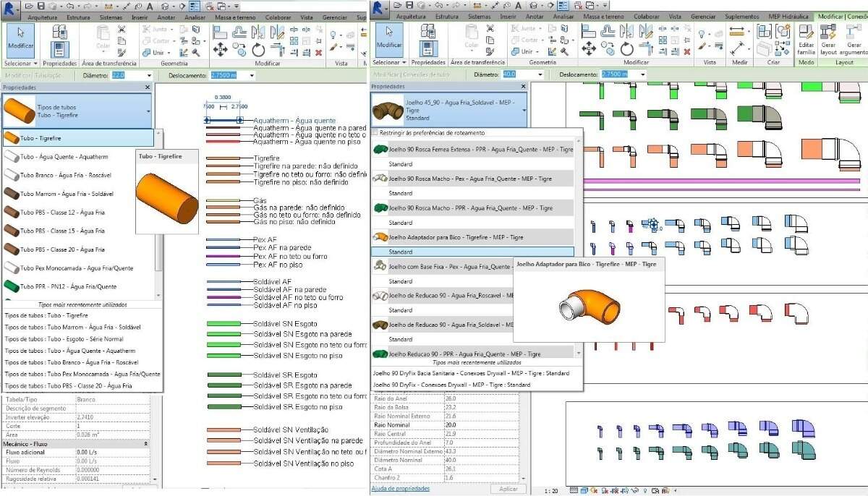Open the MEP Hidráulica ribbon tab
Image resolution: width=868 pixels, height=496 pixels.
787,16
